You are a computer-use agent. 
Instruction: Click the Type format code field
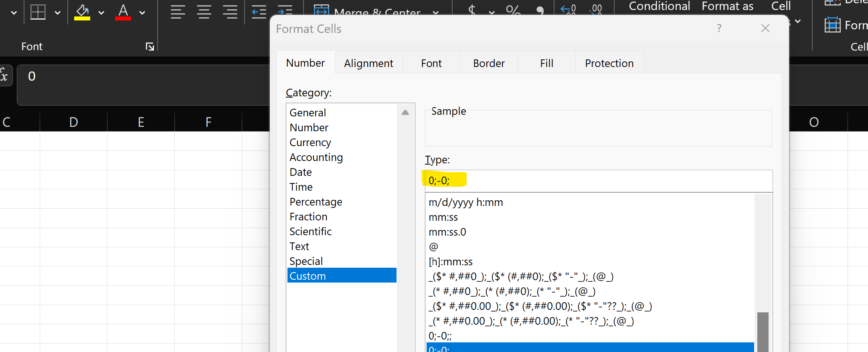coord(599,181)
